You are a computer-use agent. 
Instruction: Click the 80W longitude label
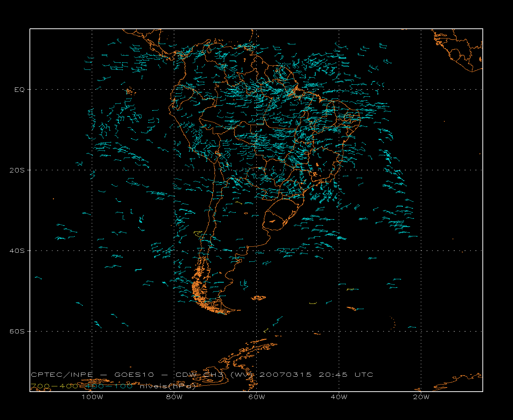pyautogui.click(x=175, y=397)
